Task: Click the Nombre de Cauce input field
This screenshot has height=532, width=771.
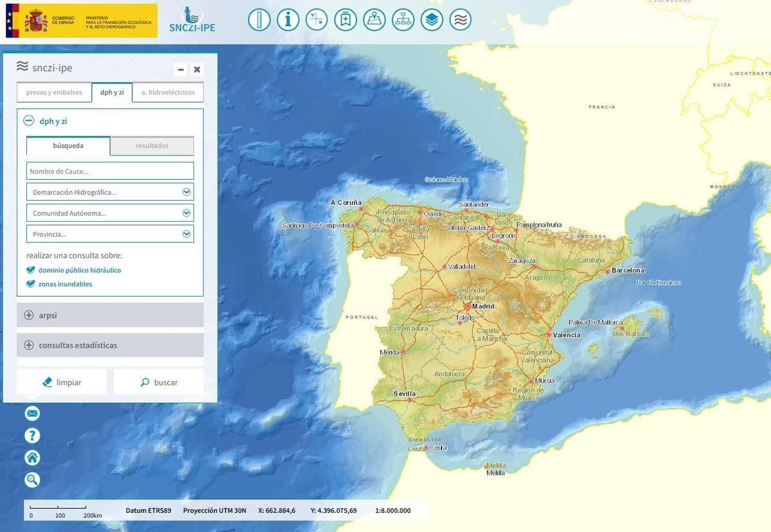Action: [x=110, y=171]
